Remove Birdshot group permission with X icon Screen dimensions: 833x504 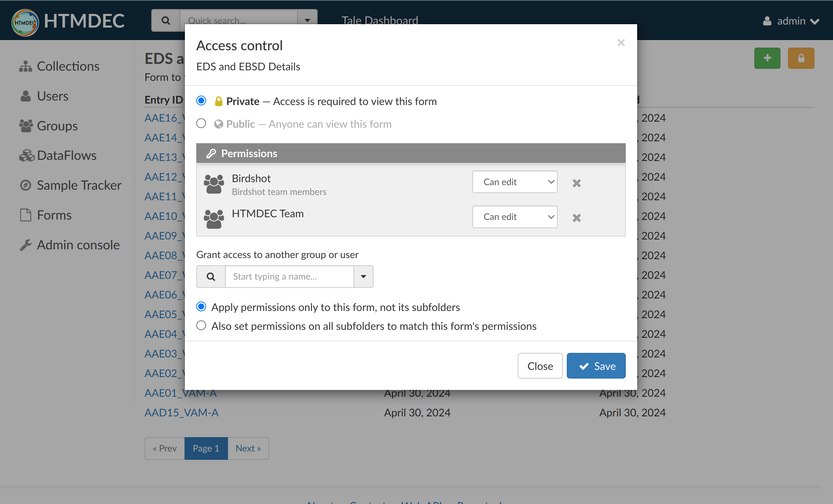pyautogui.click(x=576, y=183)
